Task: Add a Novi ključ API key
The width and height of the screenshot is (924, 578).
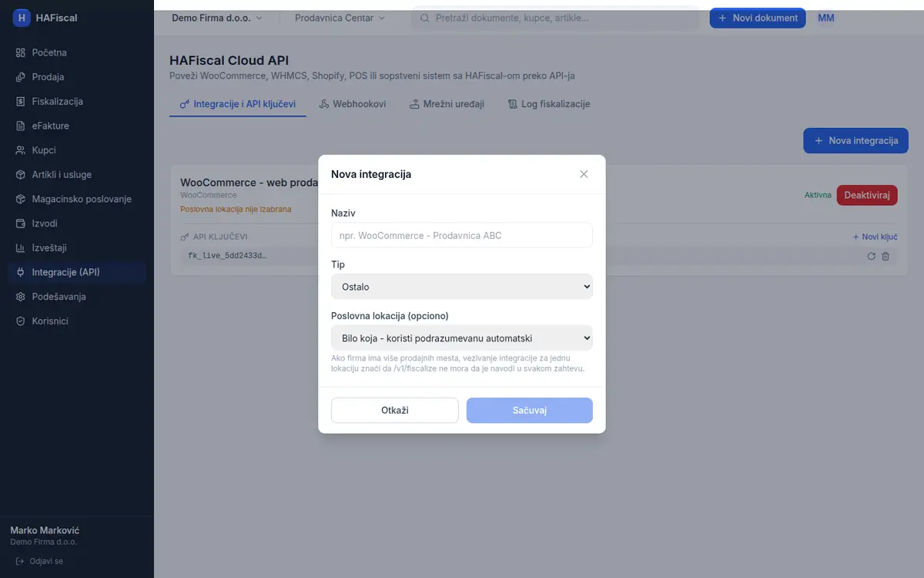Action: tap(875, 237)
